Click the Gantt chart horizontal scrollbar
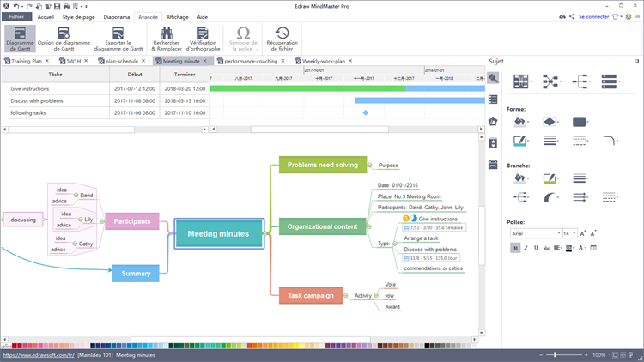 tap(319, 130)
